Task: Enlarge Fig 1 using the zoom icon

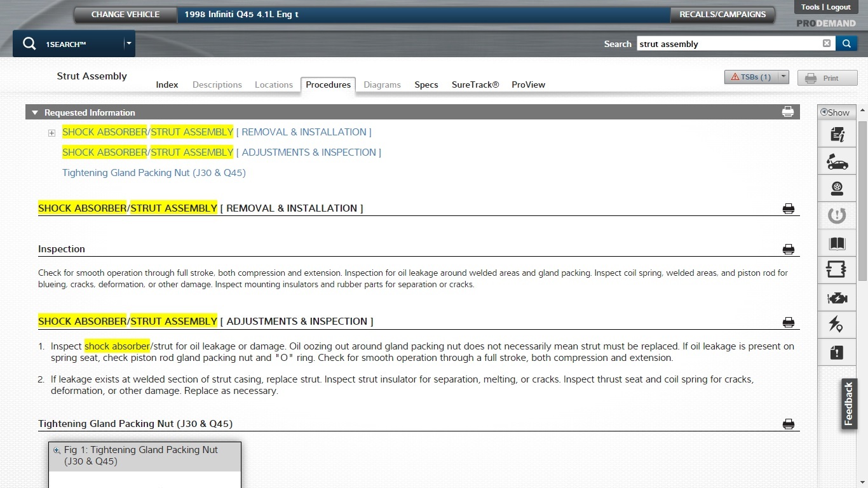Action: coord(57,451)
